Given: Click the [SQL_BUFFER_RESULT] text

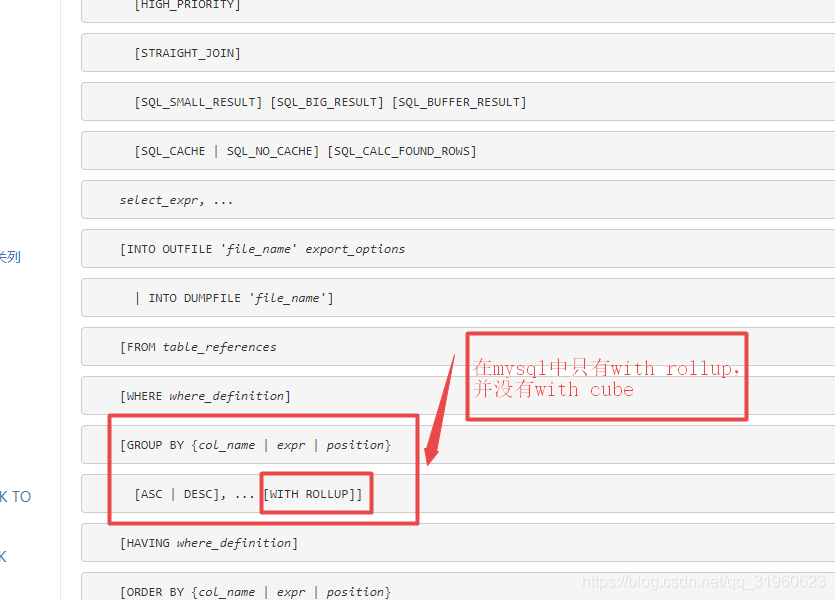Looking at the screenshot, I should tap(459, 102).
